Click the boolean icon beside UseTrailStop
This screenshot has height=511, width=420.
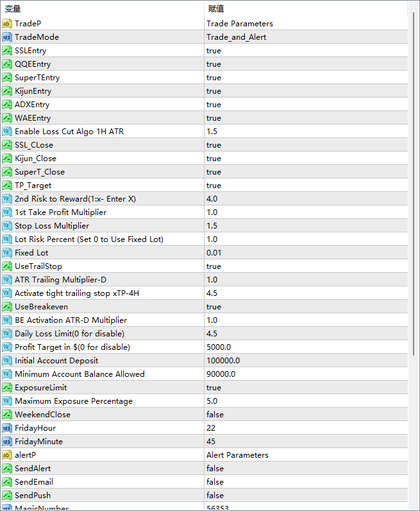click(7, 266)
